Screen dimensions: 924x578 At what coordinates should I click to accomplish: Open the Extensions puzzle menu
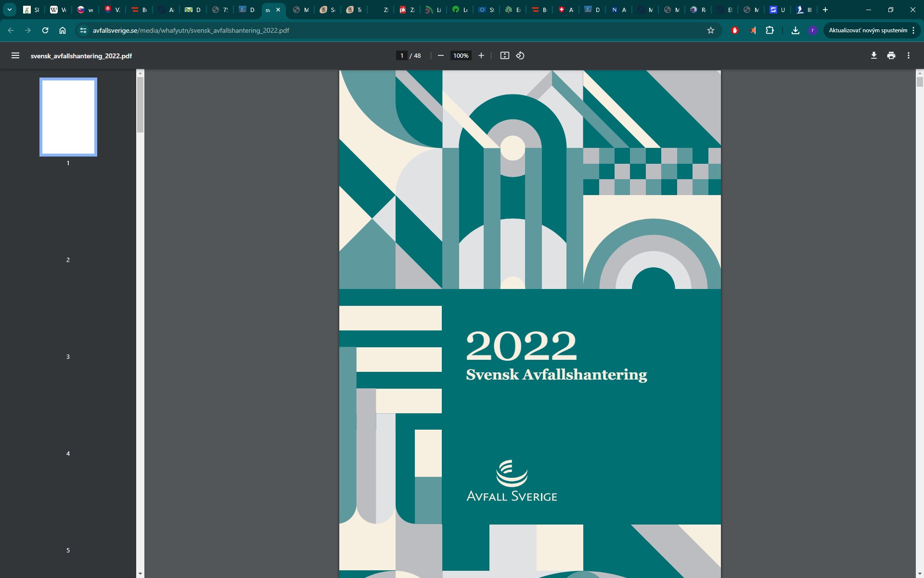pyautogui.click(x=770, y=30)
